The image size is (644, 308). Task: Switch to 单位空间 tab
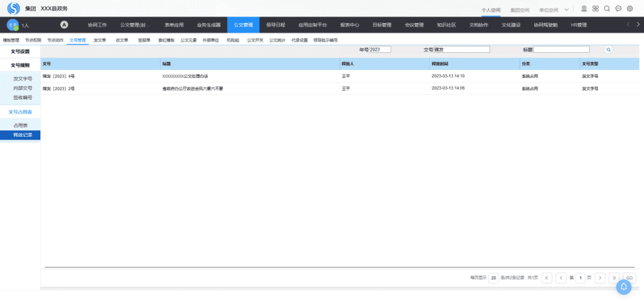(549, 10)
